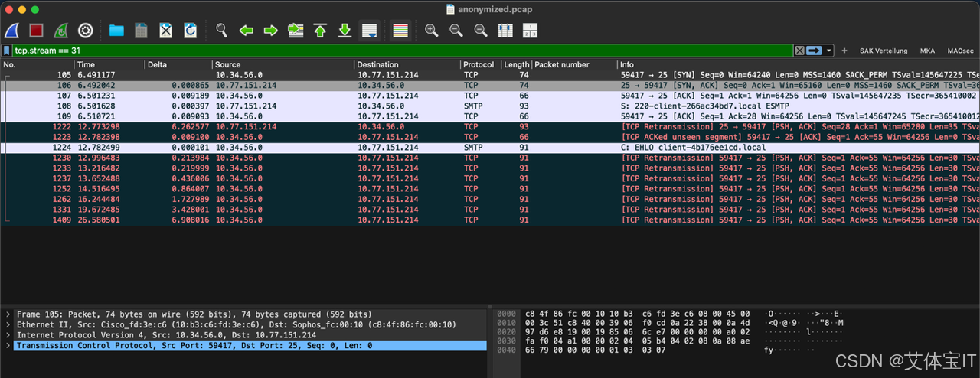Jump to the last packet icon
Image resolution: width=980 pixels, height=378 pixels.
[x=345, y=31]
